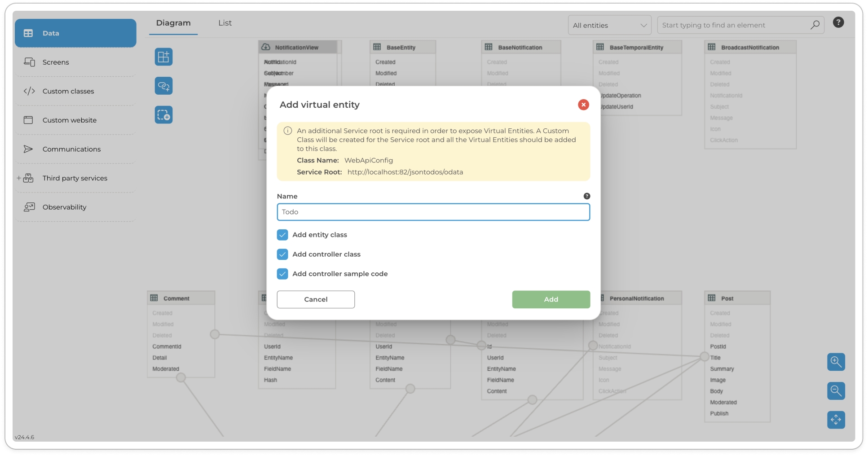Zoom out of the diagram

(836, 390)
